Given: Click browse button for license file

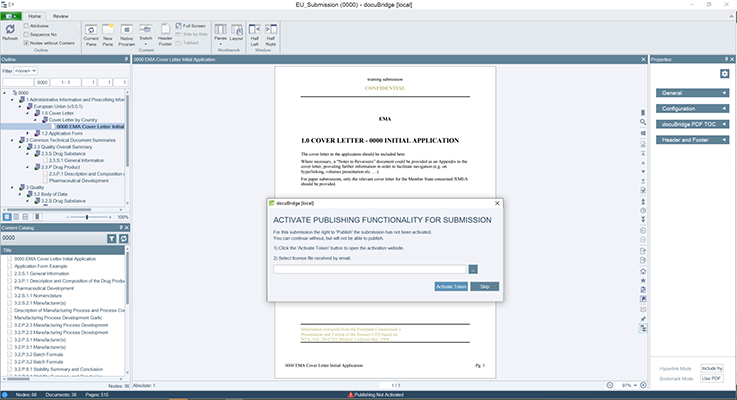Looking at the screenshot, I should pos(473,269).
